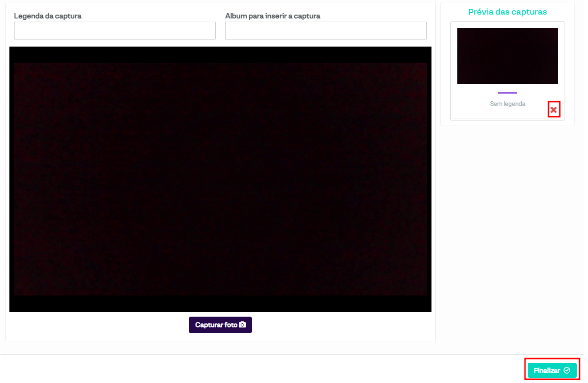Click the camera icon in Capturar foto
Screen dimensions: 588x383
tap(243, 325)
